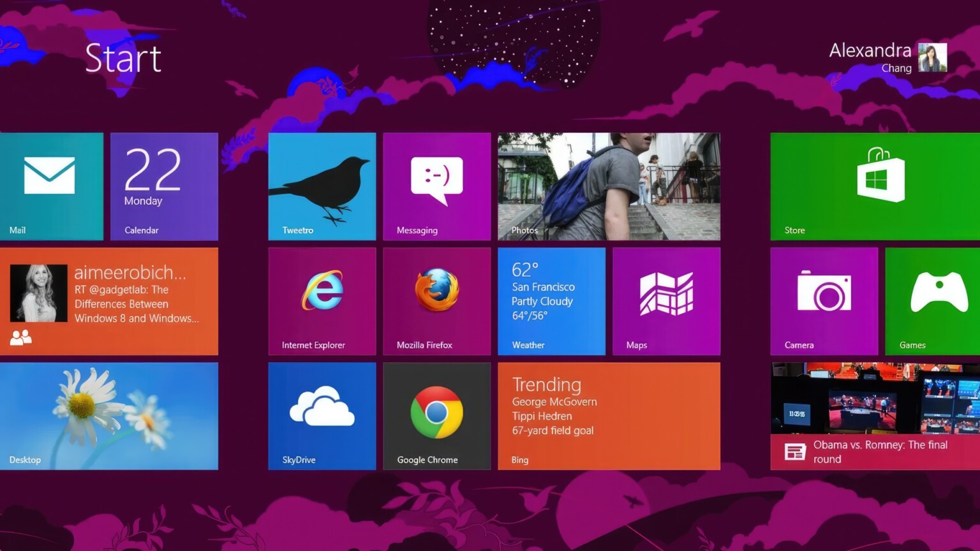The width and height of the screenshot is (980, 551).
Task: Open the Windows Store
Action: point(874,185)
